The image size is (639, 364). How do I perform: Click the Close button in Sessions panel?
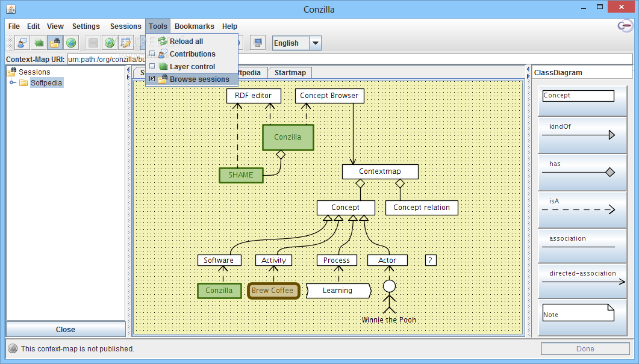point(66,329)
